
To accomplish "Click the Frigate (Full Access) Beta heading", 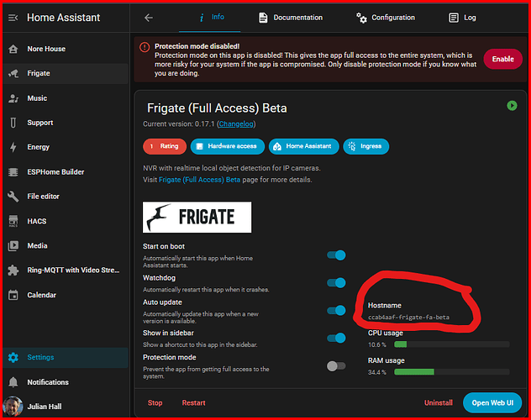I will 217,108.
